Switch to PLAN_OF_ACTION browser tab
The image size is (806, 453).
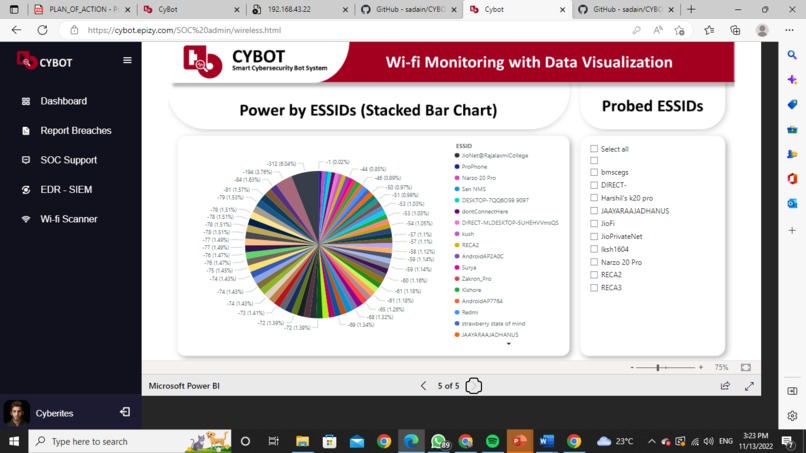point(82,9)
